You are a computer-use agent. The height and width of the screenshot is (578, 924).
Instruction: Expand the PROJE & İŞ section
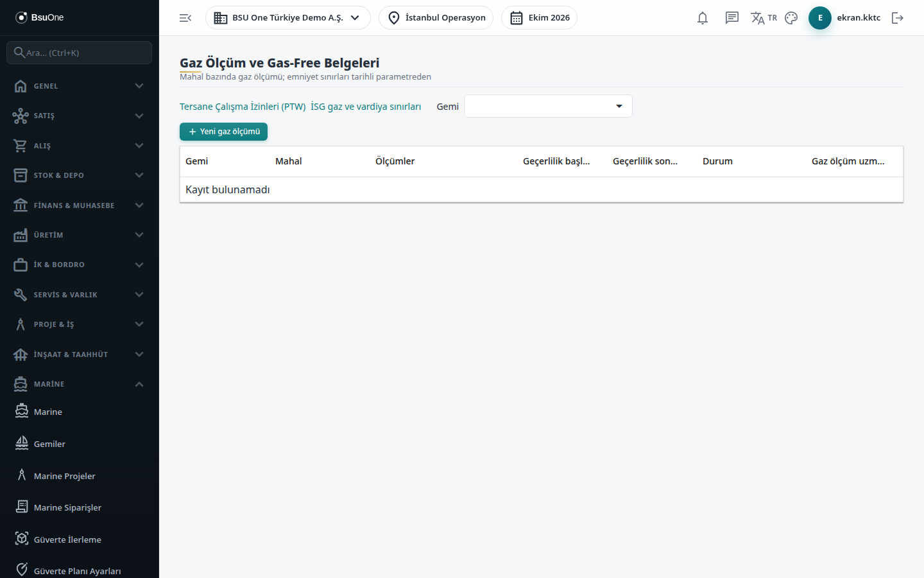tap(80, 324)
